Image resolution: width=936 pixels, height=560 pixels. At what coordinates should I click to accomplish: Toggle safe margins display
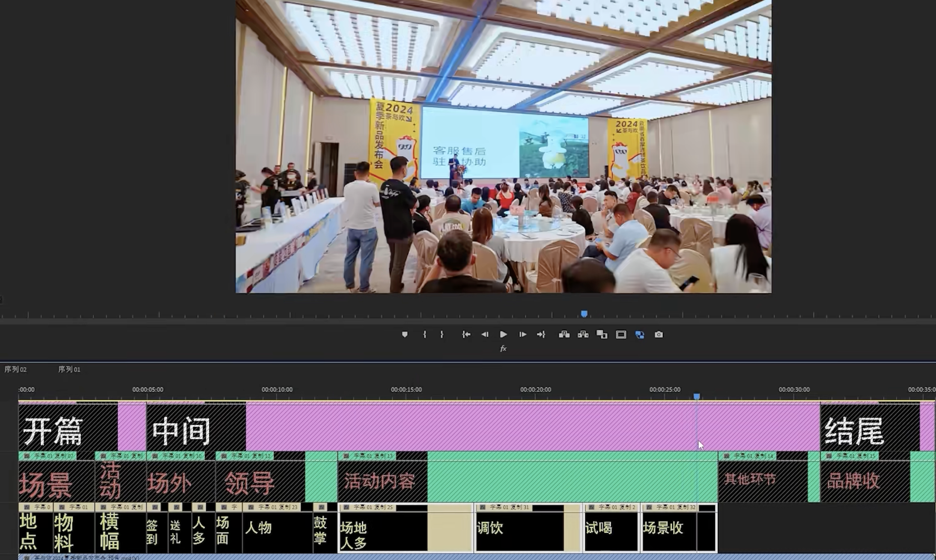pos(621,334)
